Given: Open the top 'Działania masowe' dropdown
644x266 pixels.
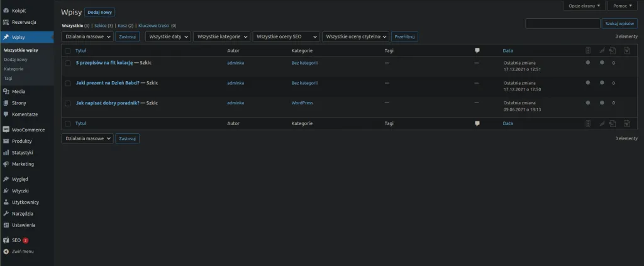Looking at the screenshot, I should coord(87,37).
